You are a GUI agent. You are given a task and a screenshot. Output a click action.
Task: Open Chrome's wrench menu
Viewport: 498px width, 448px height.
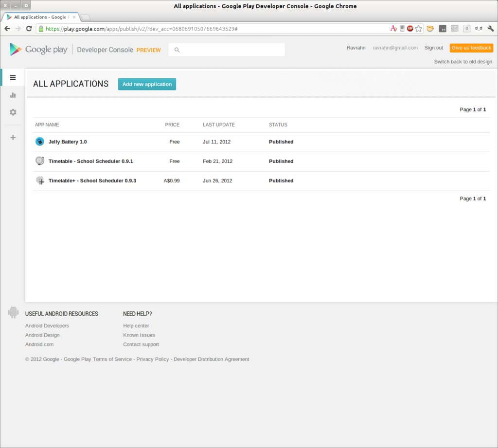(490, 28)
